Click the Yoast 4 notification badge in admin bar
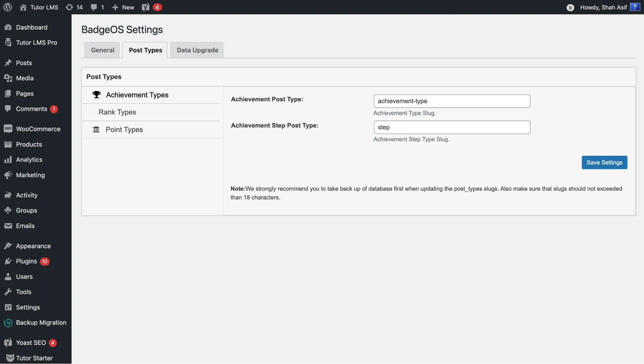Image resolution: width=644 pixels, height=364 pixels. [157, 7]
